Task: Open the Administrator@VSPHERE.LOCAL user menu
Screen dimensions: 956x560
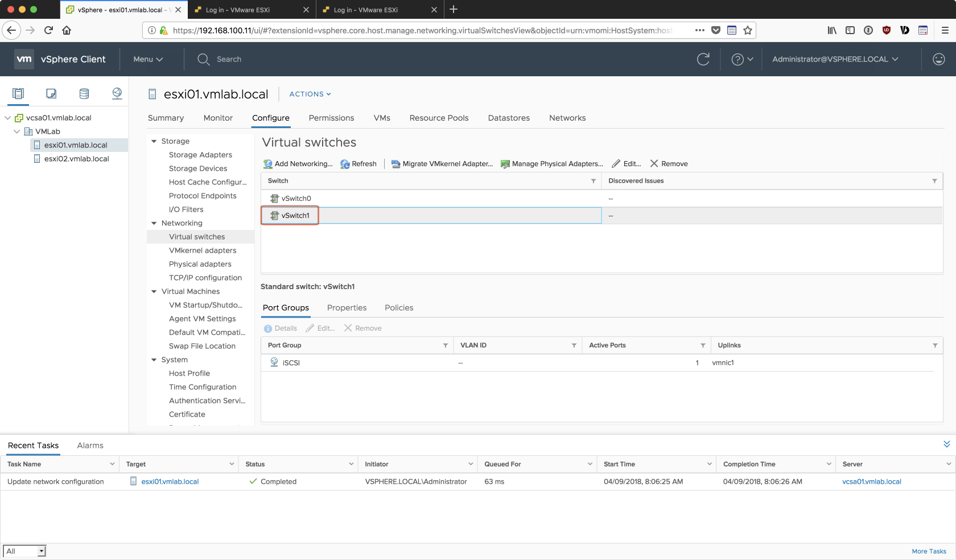Action: tap(835, 59)
